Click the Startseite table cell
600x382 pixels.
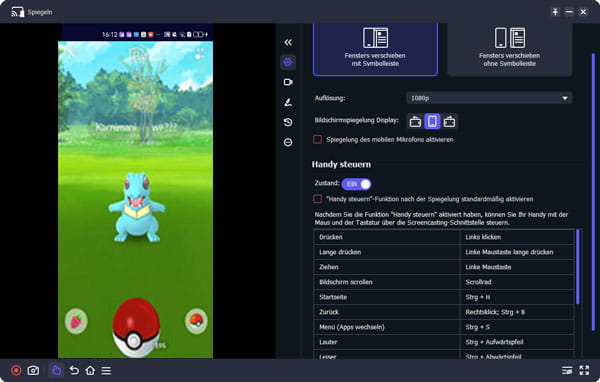386,297
